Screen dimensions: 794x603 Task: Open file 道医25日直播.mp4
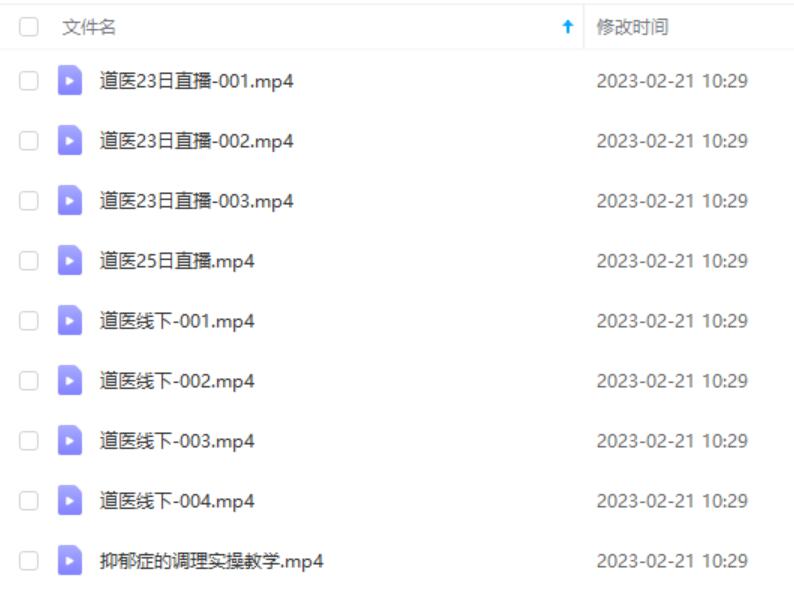pyautogui.click(x=177, y=261)
